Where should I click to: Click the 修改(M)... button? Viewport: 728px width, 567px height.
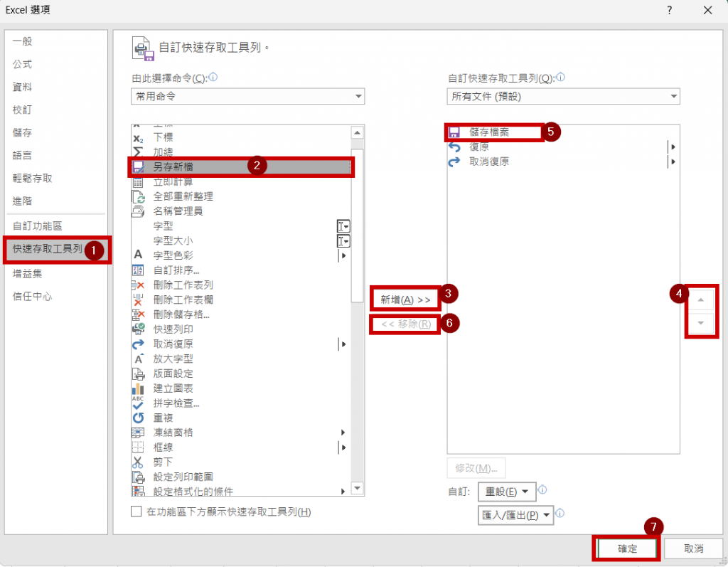point(476,468)
